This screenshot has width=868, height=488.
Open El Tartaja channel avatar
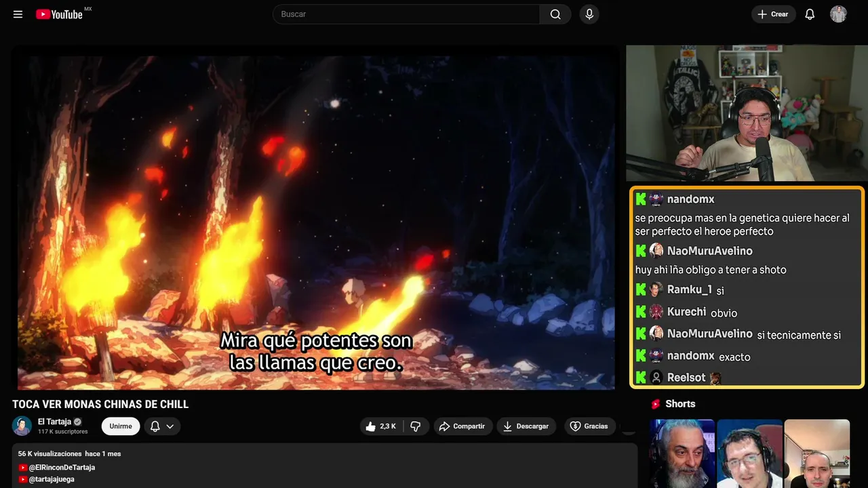[22, 426]
